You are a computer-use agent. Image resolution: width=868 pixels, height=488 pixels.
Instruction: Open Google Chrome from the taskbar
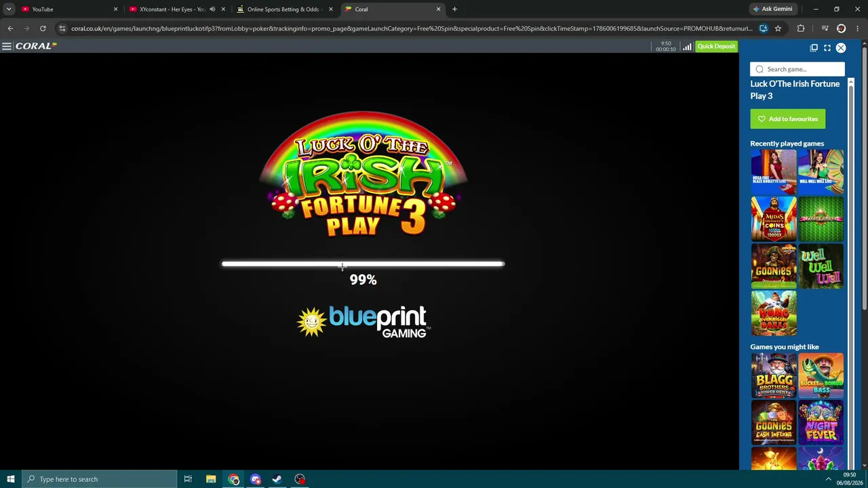(x=234, y=479)
